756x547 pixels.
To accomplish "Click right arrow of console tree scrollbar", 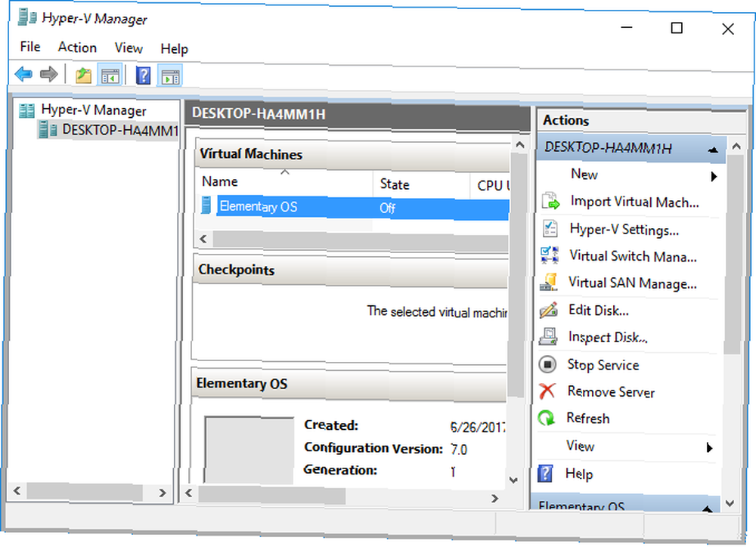I will (x=163, y=493).
